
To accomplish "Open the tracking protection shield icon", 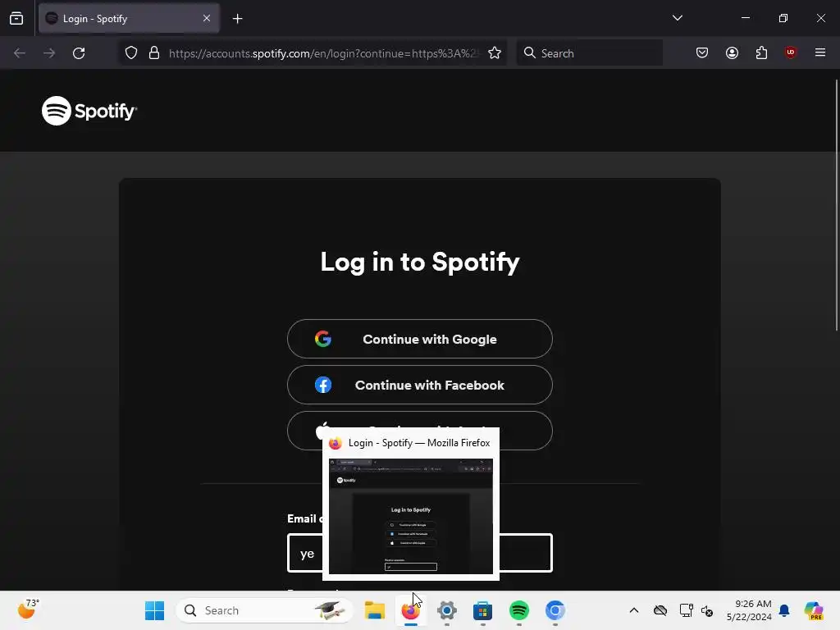I will (x=131, y=53).
